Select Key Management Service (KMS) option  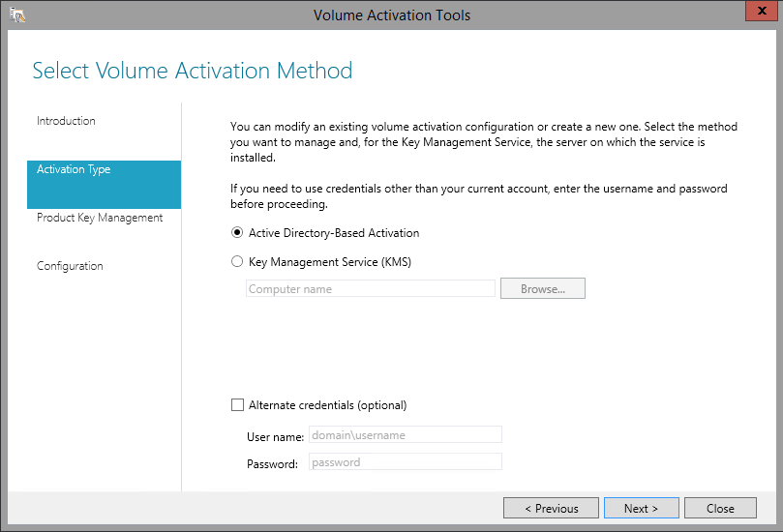(x=237, y=261)
